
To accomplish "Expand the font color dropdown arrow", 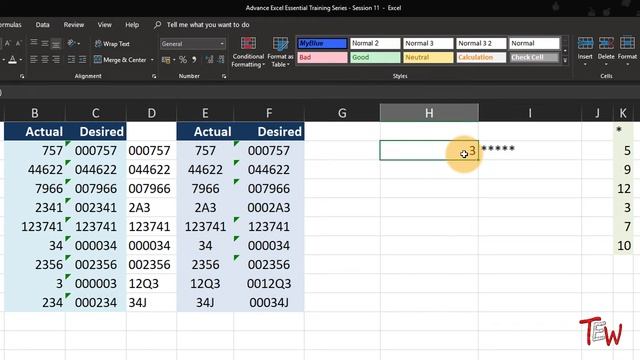I will (x=20, y=60).
